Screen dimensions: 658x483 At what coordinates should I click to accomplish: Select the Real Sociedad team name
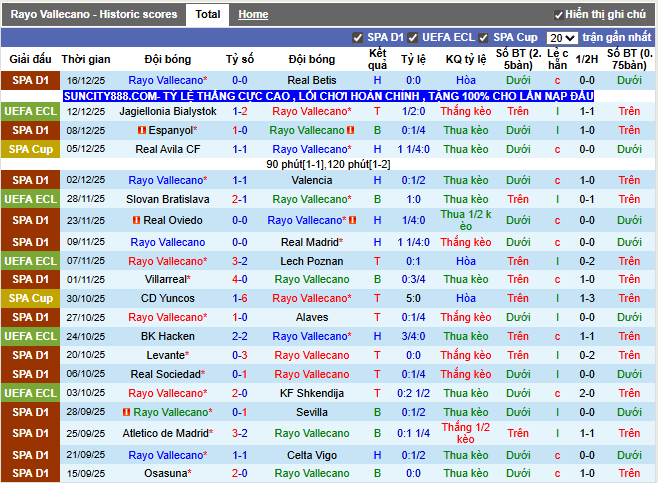point(166,374)
